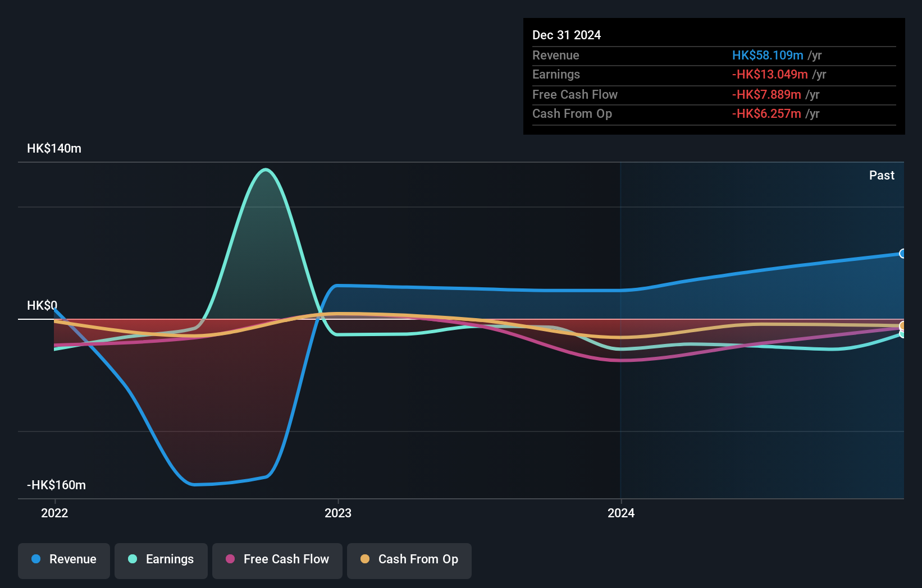Click the 2023 x-axis label
Image resolution: width=922 pixels, height=588 pixels.
tap(338, 513)
